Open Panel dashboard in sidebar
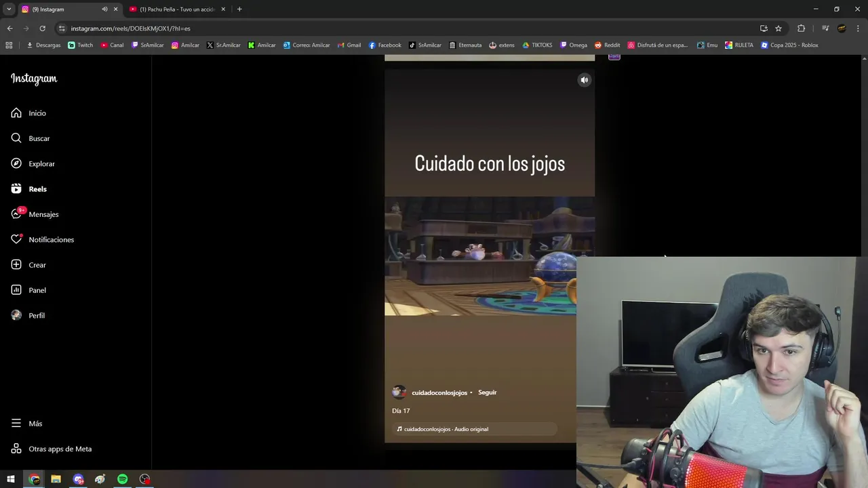The image size is (868, 488). point(29,290)
